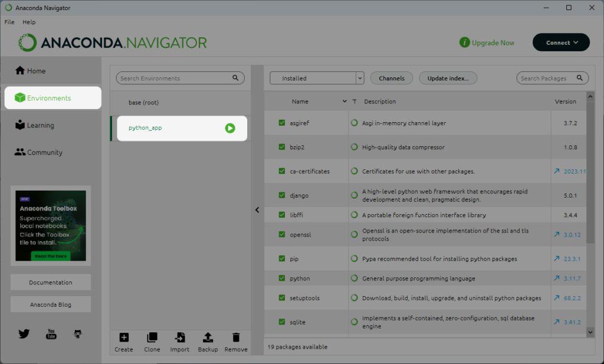Toggle the django package checkbox
This screenshot has width=604, height=364.
(282, 195)
